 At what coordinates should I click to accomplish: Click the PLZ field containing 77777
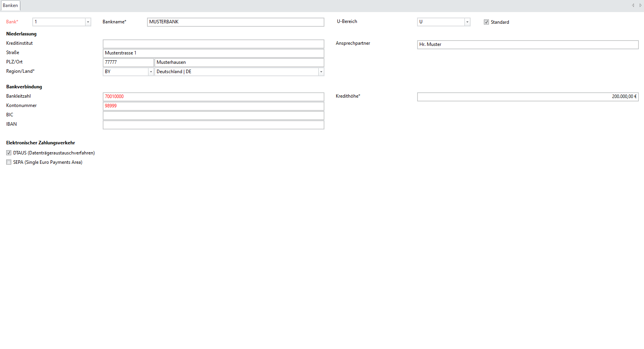coord(128,63)
